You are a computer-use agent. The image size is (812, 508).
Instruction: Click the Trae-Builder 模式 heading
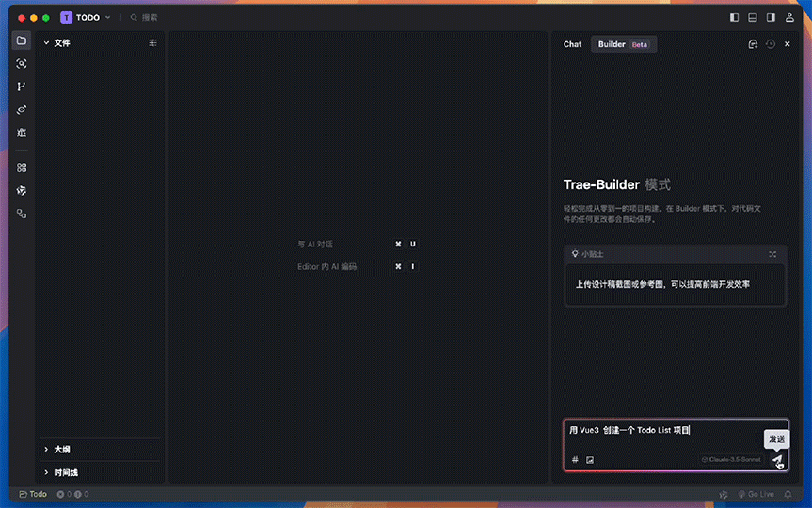617,185
